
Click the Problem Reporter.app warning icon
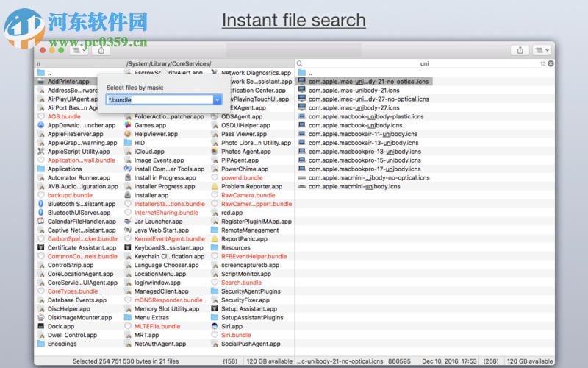(215, 186)
